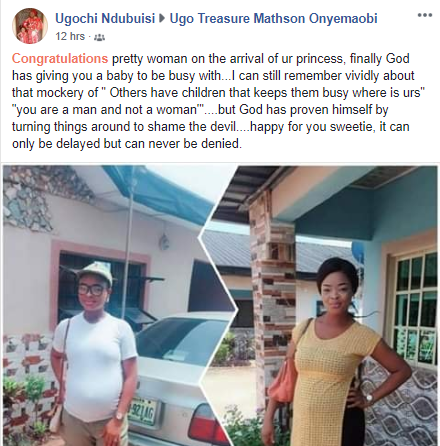The width and height of the screenshot is (440, 446).
Task: Click the orange handbag in right photo
Action: 283,381
